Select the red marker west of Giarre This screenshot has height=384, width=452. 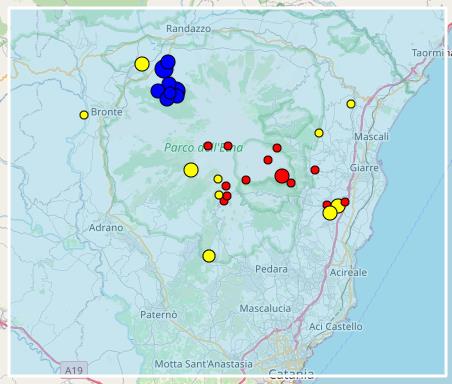point(315,170)
